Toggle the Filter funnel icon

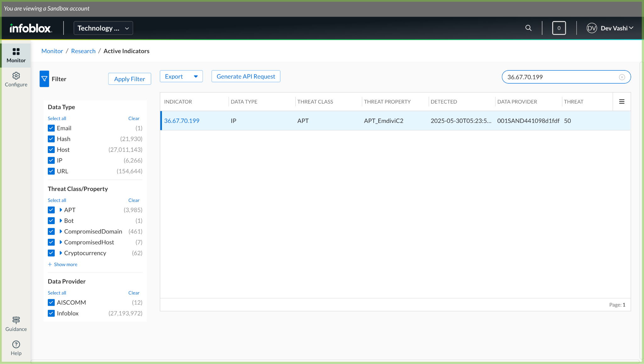tap(44, 79)
